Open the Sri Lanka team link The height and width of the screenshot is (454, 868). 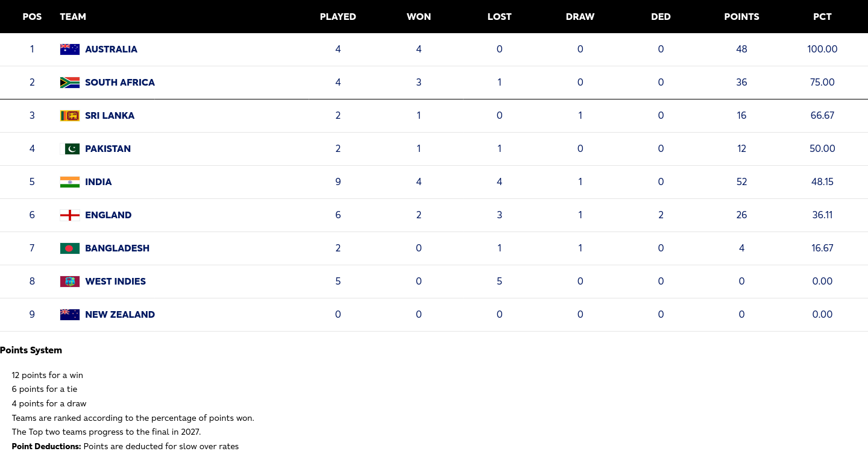point(110,116)
